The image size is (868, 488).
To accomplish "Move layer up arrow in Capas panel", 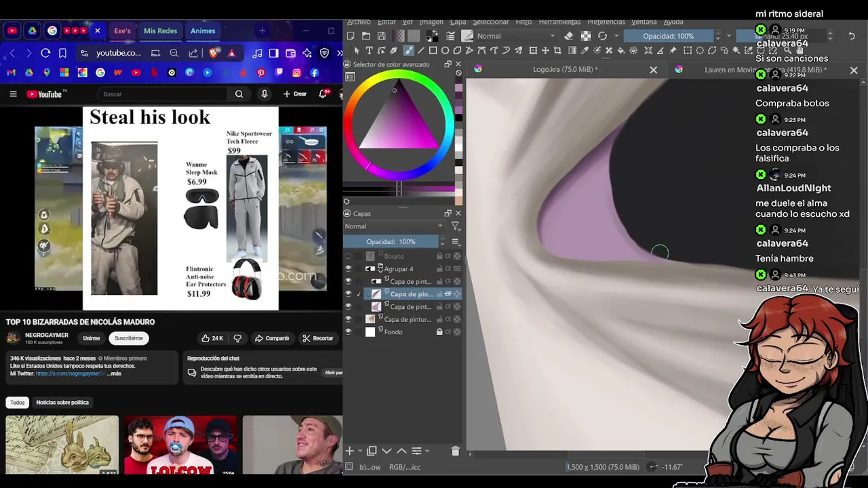I will pos(401,451).
